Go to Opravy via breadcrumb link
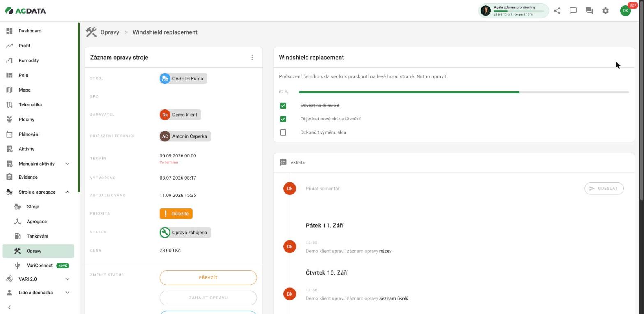The image size is (644, 314). coord(110,32)
